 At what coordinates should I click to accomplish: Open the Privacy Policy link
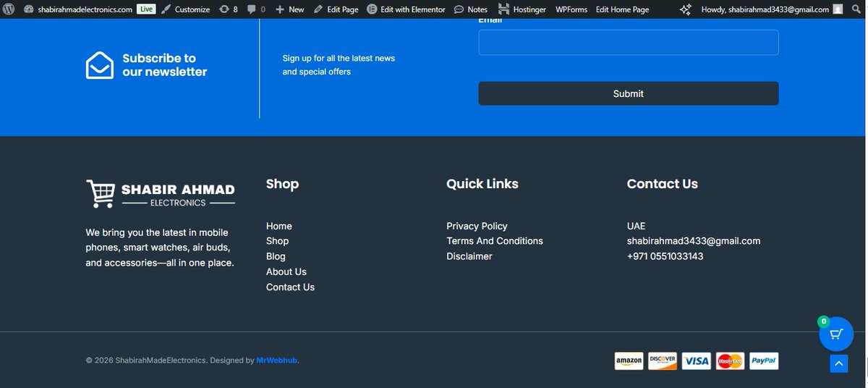[477, 226]
